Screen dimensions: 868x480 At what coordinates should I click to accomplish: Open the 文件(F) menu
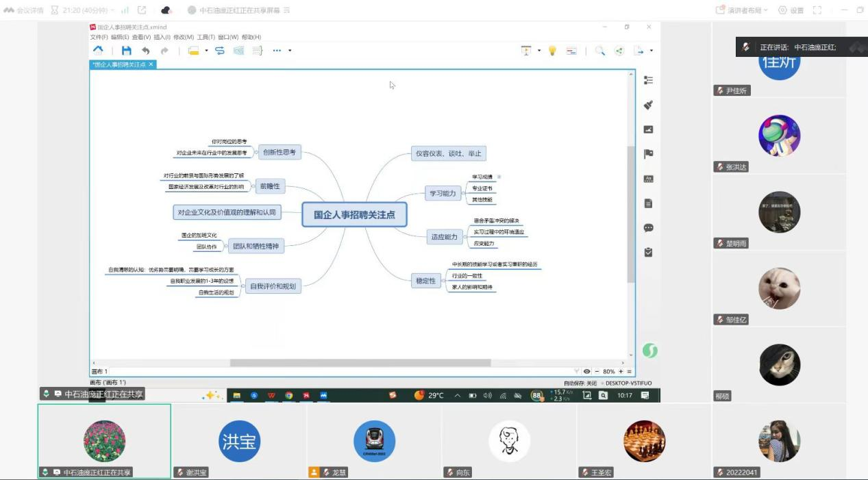point(99,37)
